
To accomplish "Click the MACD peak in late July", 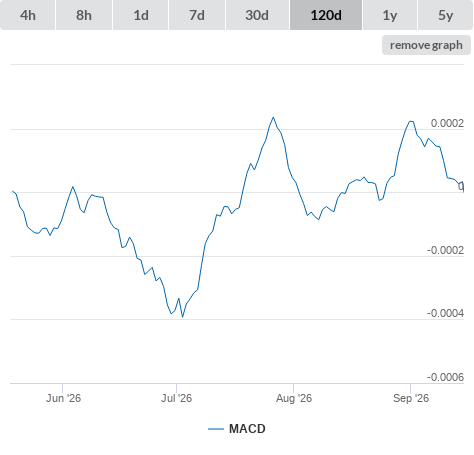I will click(273, 117).
